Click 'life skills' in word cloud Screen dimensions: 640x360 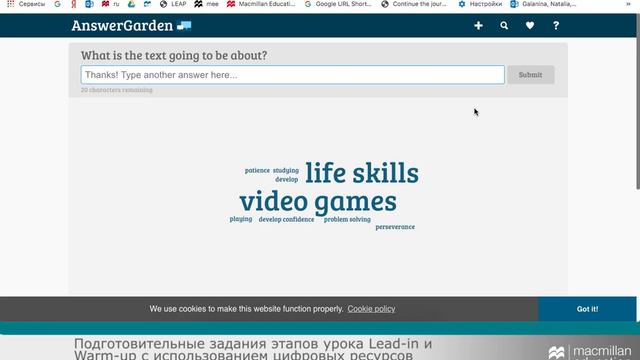click(x=362, y=173)
